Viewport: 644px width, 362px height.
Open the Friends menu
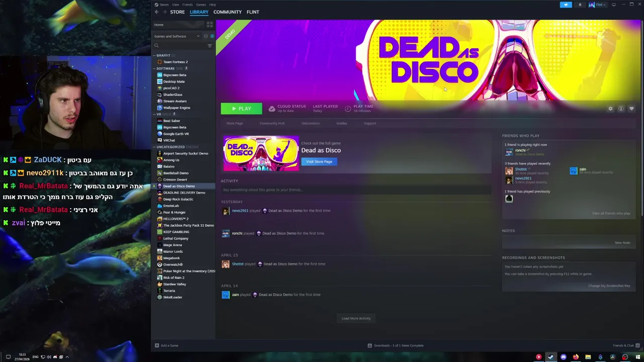click(188, 5)
